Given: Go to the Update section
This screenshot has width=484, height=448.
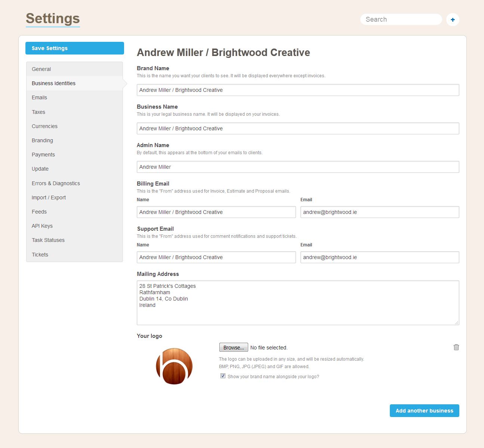Looking at the screenshot, I should point(74,169).
